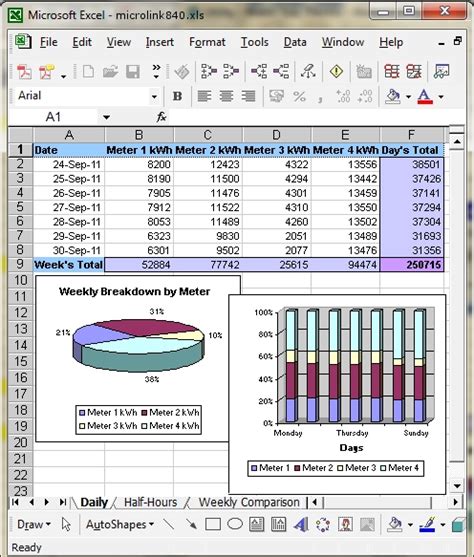Apply Currency Style format
Viewport: 474px width, 557px height.
pos(276,96)
